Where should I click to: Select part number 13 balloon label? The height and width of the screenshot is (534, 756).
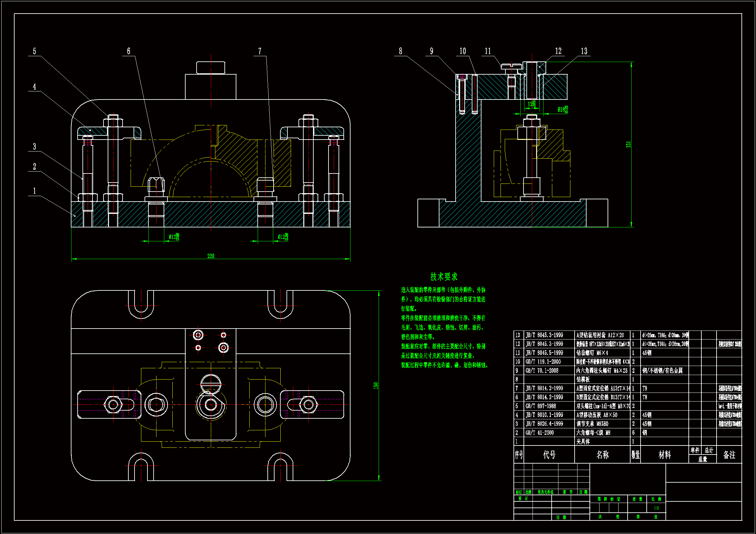coord(584,51)
